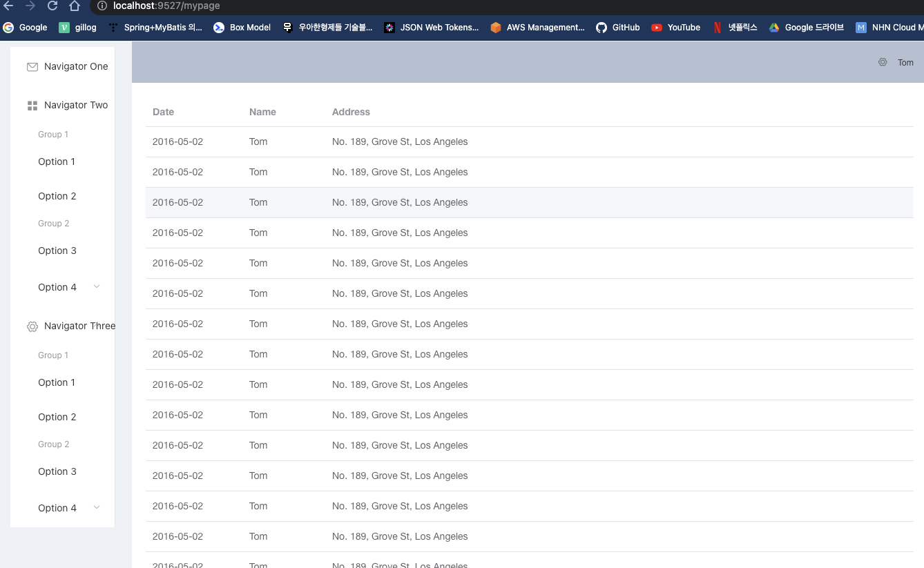This screenshot has height=568, width=924.
Task: Select Option 1 under Navigator Two
Action: coord(63,161)
